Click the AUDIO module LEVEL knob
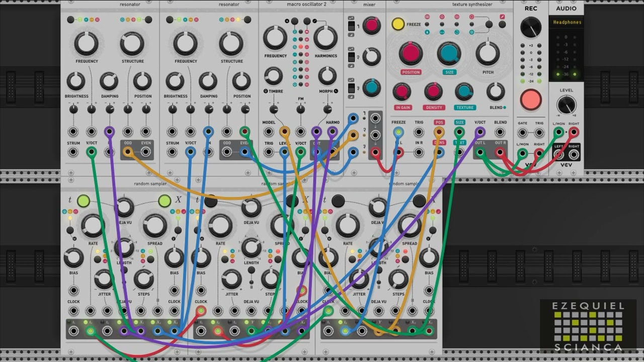644x362 pixels. [x=567, y=105]
